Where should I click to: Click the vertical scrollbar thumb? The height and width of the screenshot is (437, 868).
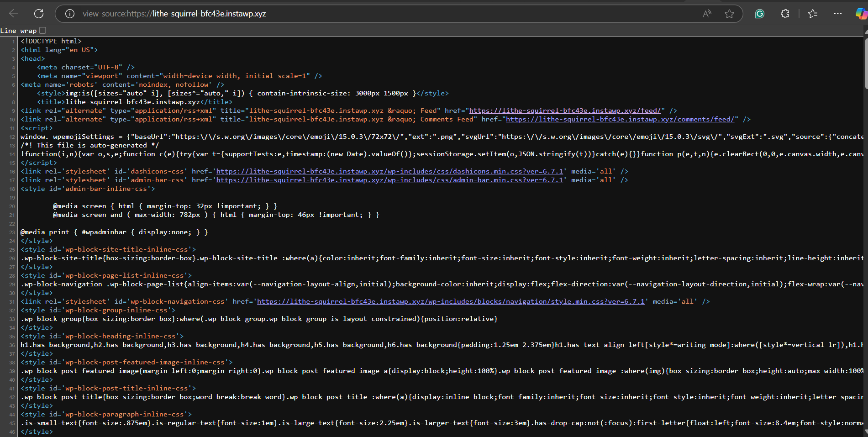click(866, 63)
